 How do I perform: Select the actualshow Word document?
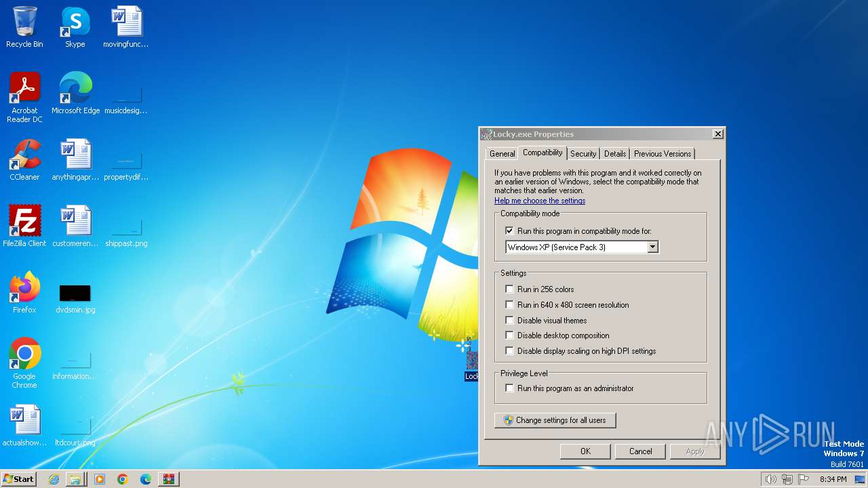(x=24, y=426)
